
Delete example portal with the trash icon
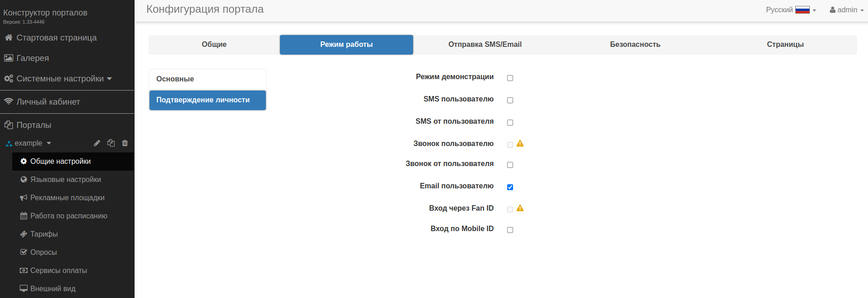pyautogui.click(x=125, y=143)
